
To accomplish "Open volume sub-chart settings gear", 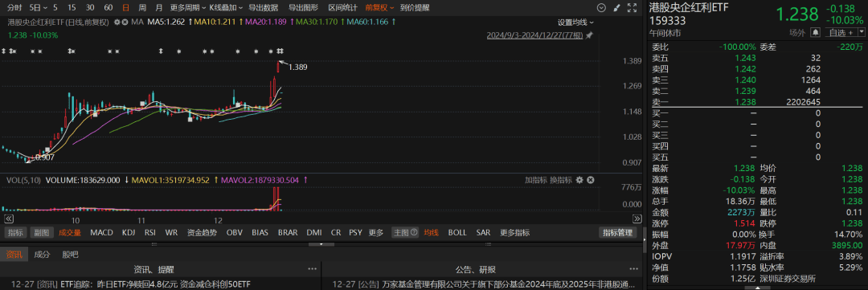I will point(579,180).
